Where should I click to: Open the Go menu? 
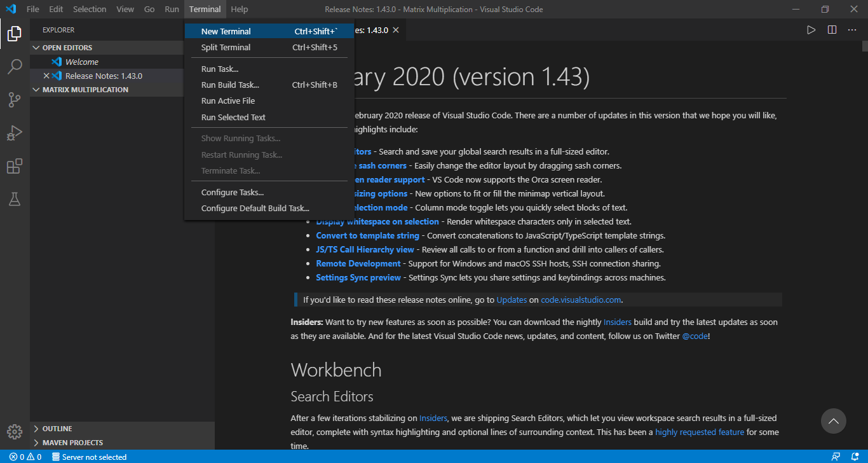click(x=149, y=9)
